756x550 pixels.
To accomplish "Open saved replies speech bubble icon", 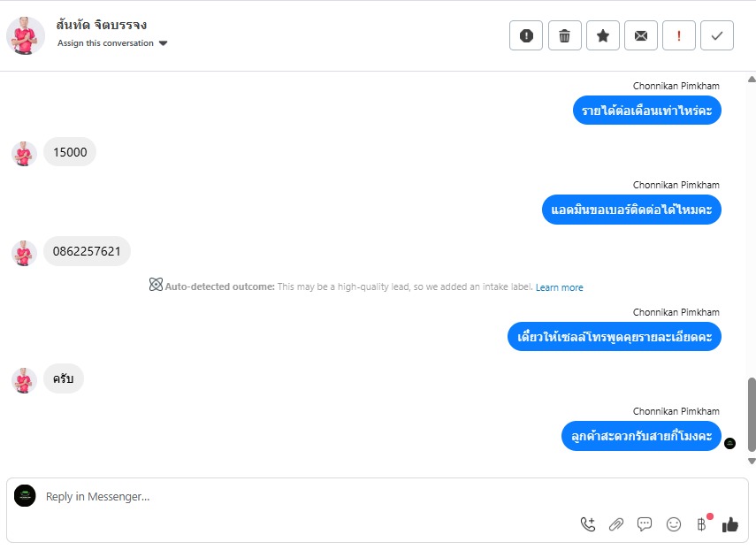I will pyautogui.click(x=645, y=524).
